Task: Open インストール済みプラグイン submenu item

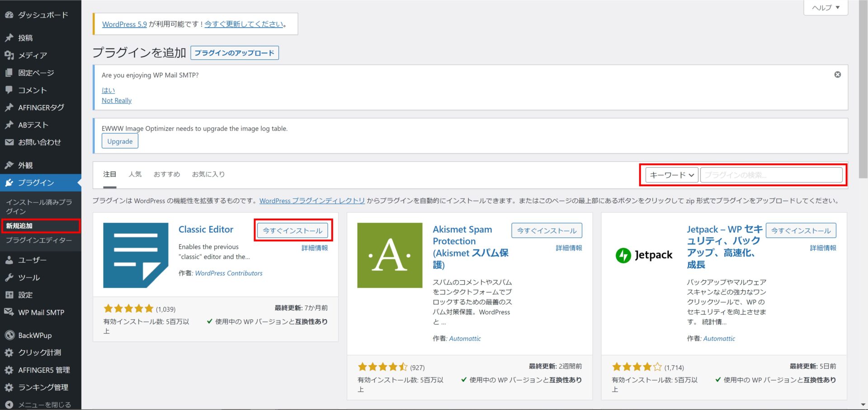Action: click(39, 207)
